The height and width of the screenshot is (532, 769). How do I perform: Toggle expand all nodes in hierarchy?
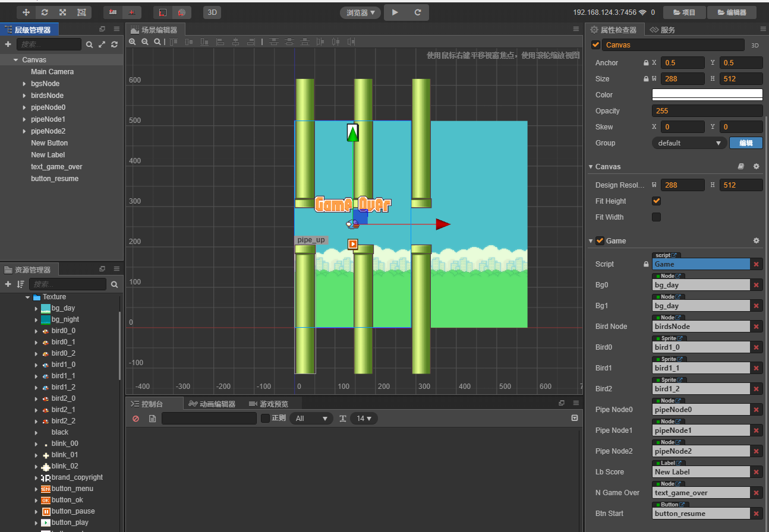(x=102, y=45)
